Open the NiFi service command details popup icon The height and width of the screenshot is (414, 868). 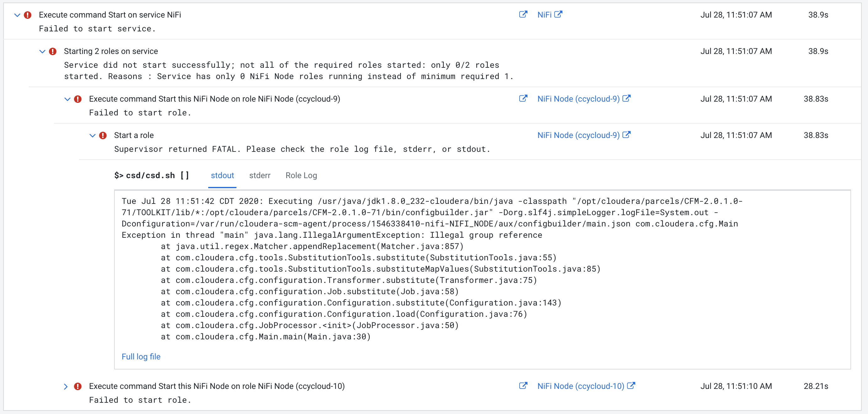click(523, 14)
